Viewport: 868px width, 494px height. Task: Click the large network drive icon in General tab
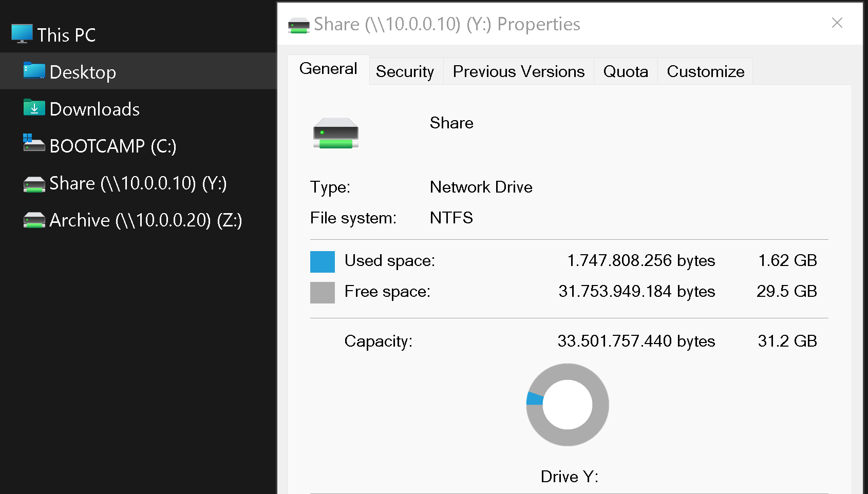pos(336,134)
